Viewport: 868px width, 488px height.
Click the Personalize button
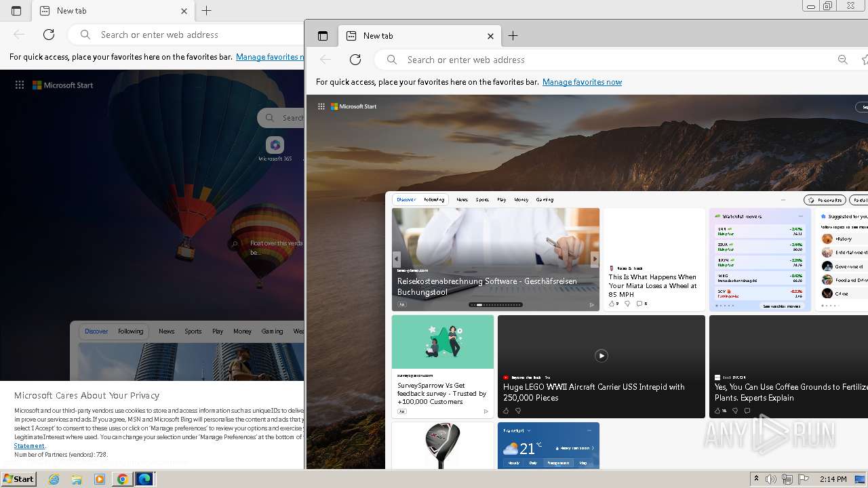pos(825,200)
